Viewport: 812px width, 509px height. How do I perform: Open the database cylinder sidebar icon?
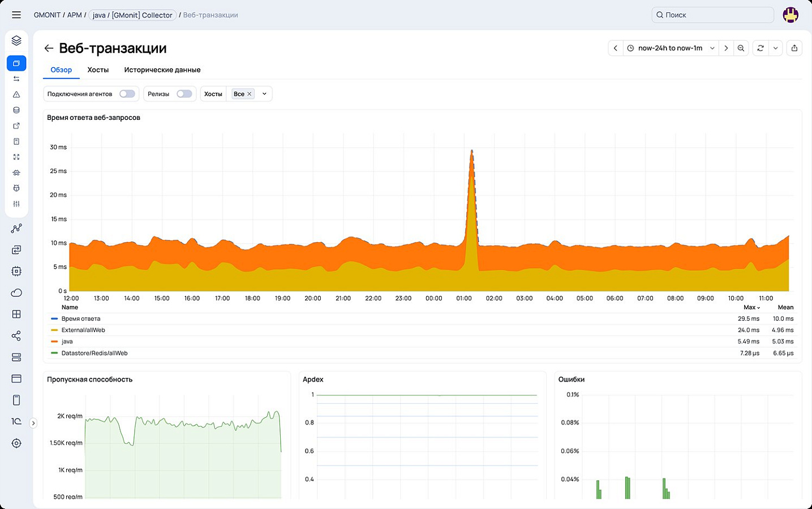[x=16, y=110]
